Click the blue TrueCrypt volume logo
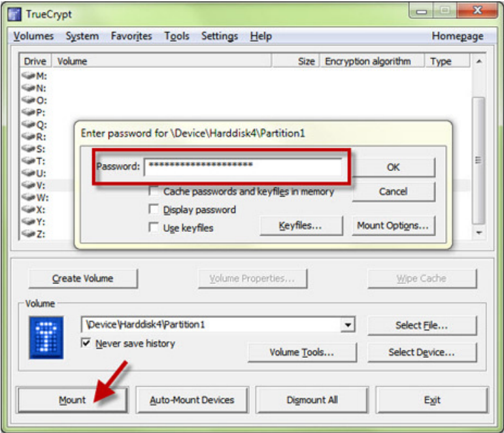504x433 pixels. coord(46,337)
